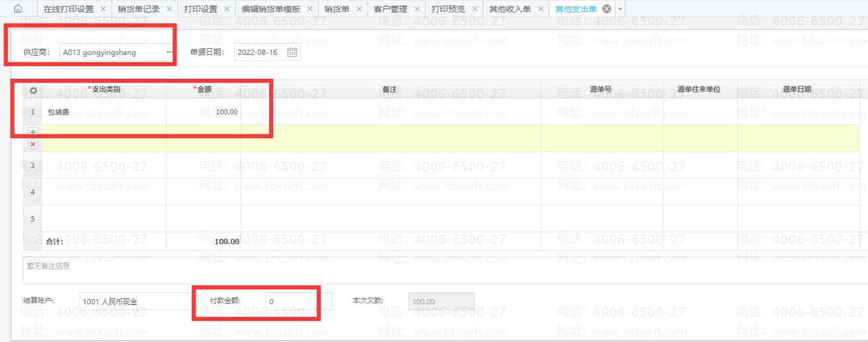Switch to the 其他收入单 tab
868x342 pixels.
(x=510, y=9)
